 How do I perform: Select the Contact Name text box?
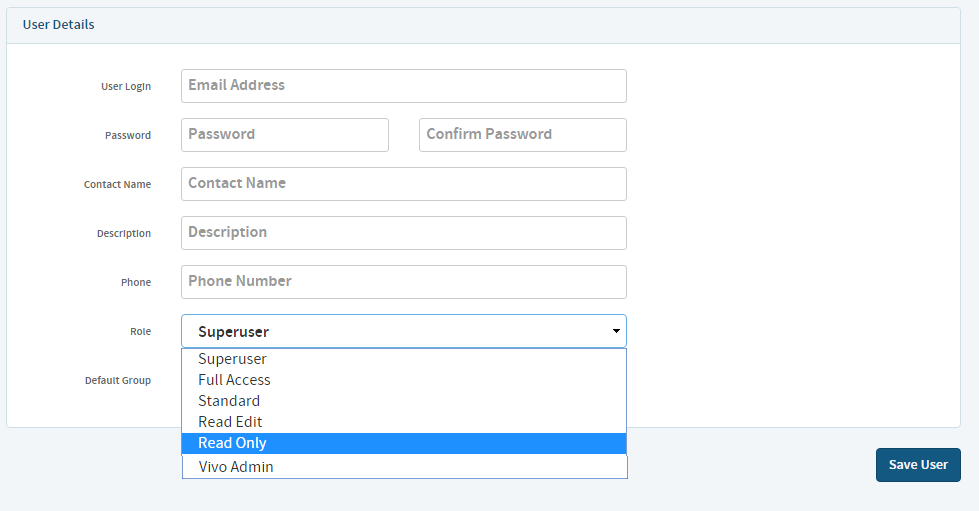click(403, 184)
